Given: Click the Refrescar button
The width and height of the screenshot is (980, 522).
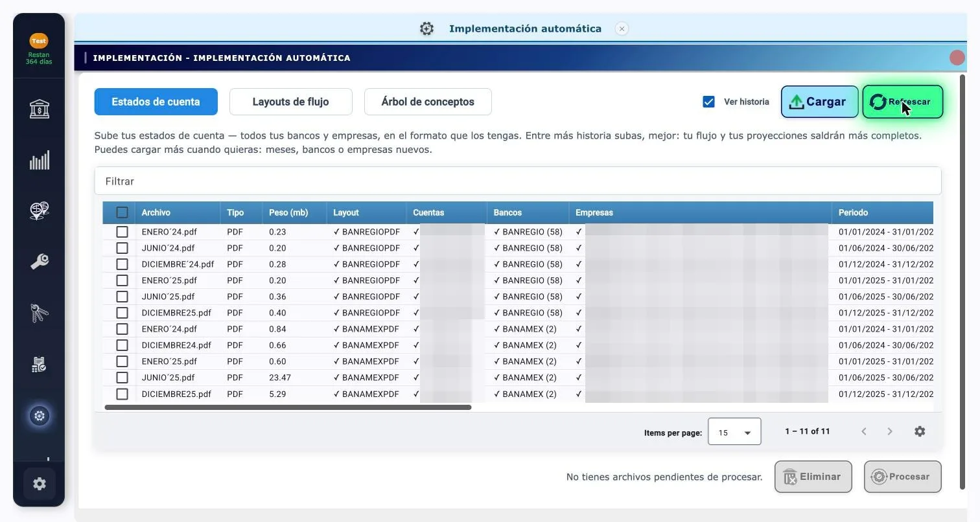Looking at the screenshot, I should [x=902, y=102].
